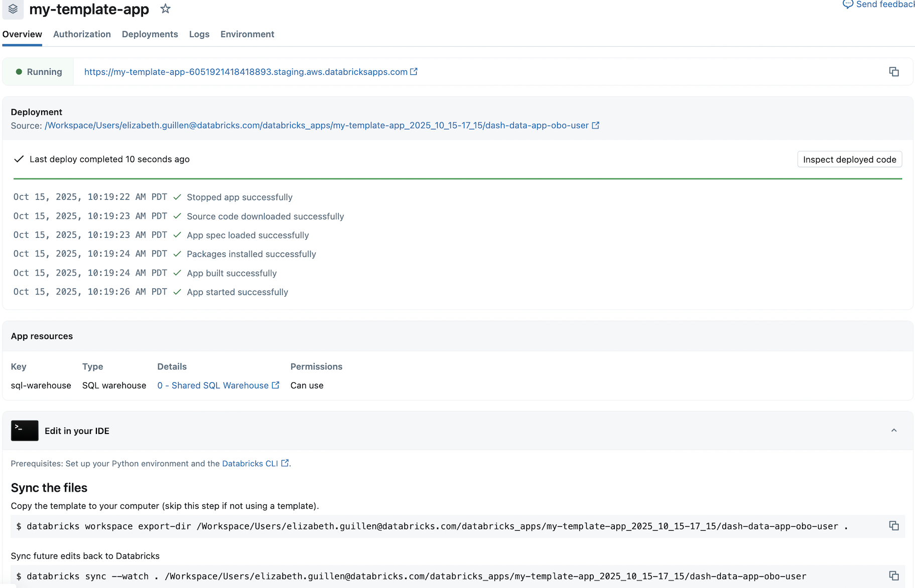Copy the app URL
This screenshot has height=588, width=915.
pos(894,72)
